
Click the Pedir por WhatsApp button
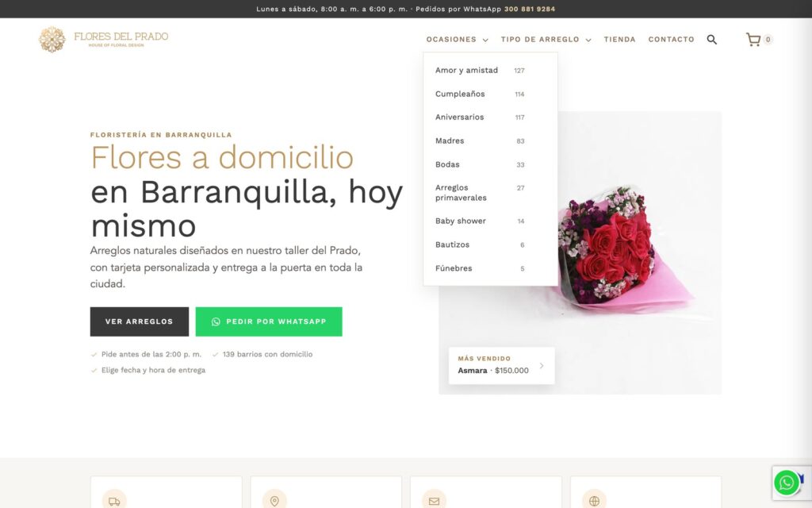tap(269, 321)
